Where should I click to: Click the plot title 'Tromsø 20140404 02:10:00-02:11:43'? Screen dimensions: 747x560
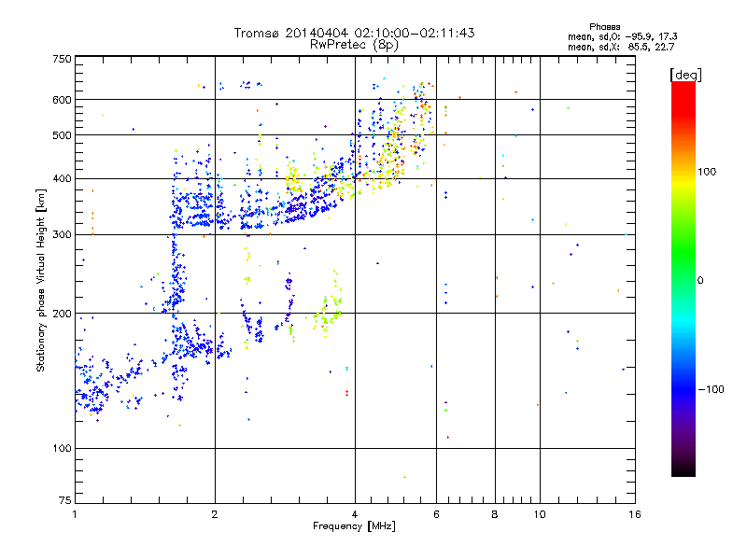tap(354, 33)
